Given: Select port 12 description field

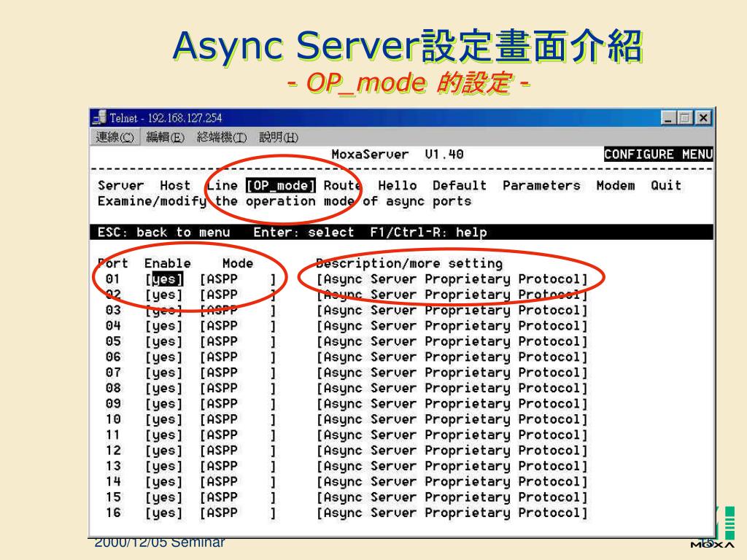Looking at the screenshot, I should pyautogui.click(x=452, y=451).
